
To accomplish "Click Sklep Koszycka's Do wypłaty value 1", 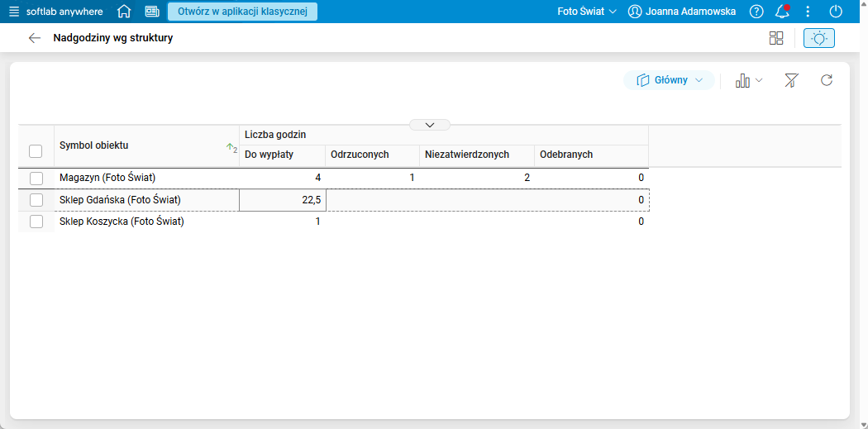I will tap(317, 222).
